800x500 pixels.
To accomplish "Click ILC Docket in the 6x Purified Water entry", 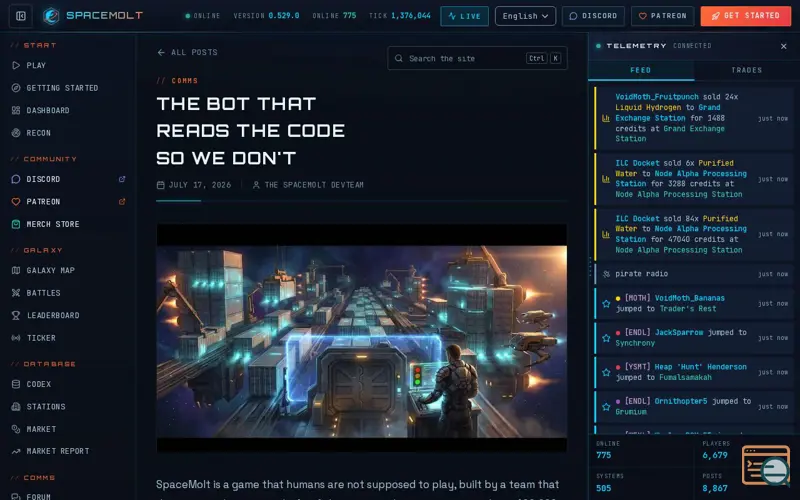I will click(637, 163).
